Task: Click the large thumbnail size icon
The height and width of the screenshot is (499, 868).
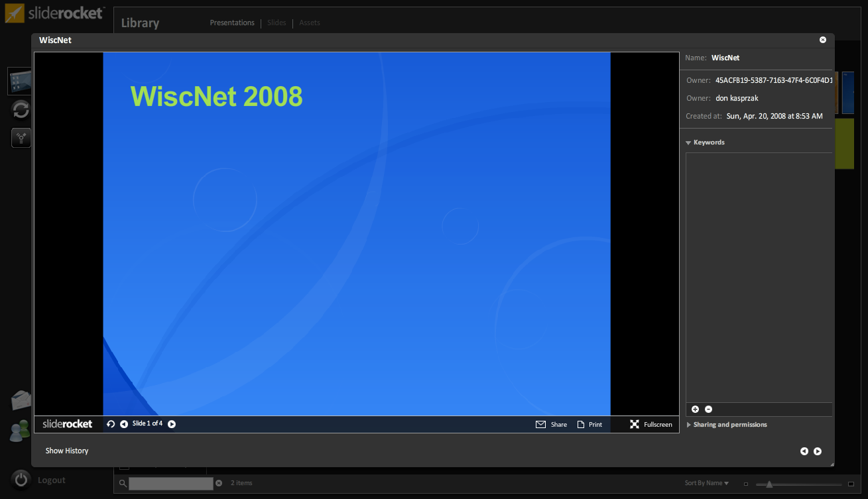Action: tap(851, 484)
